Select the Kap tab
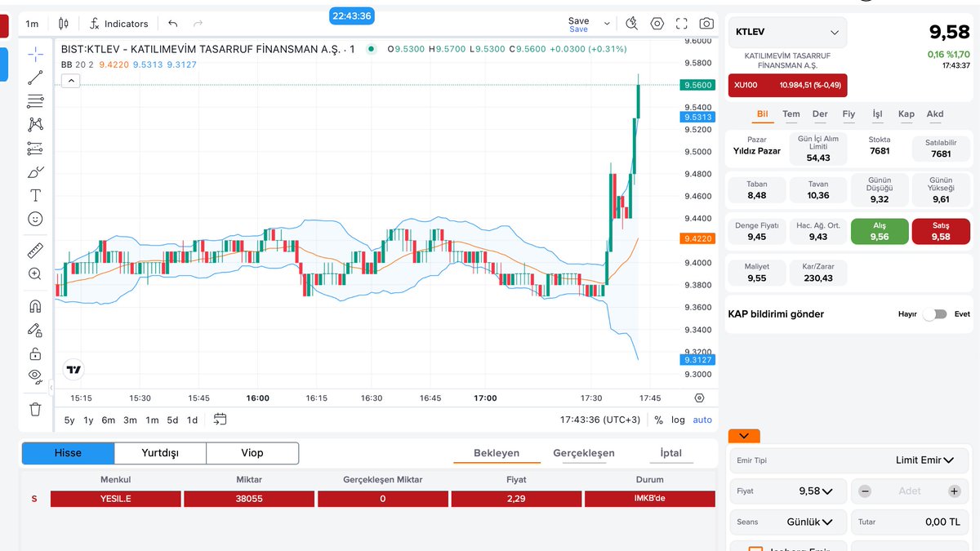Viewport: 980px width, 551px height. tap(906, 114)
